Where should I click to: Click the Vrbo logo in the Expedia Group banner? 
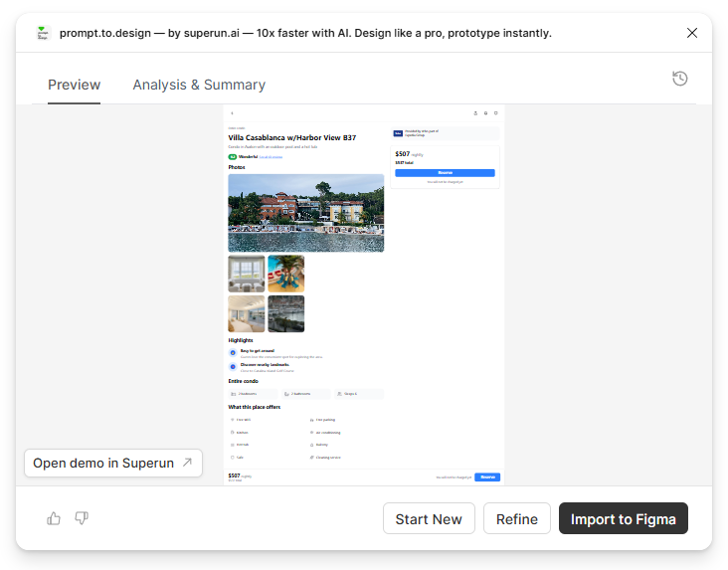[x=398, y=133]
